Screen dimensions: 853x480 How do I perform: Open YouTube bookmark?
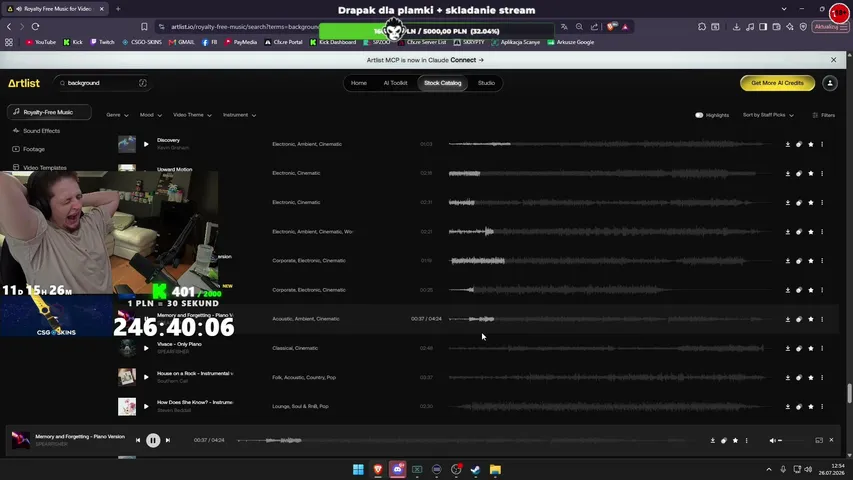(41, 42)
